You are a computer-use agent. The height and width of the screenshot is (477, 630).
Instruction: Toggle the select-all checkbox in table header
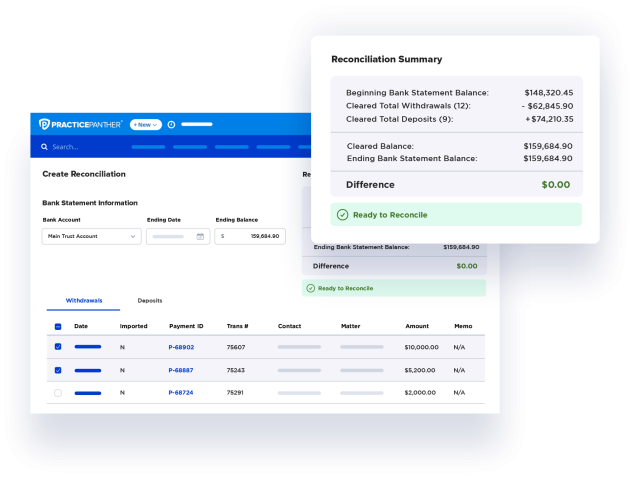click(58, 326)
